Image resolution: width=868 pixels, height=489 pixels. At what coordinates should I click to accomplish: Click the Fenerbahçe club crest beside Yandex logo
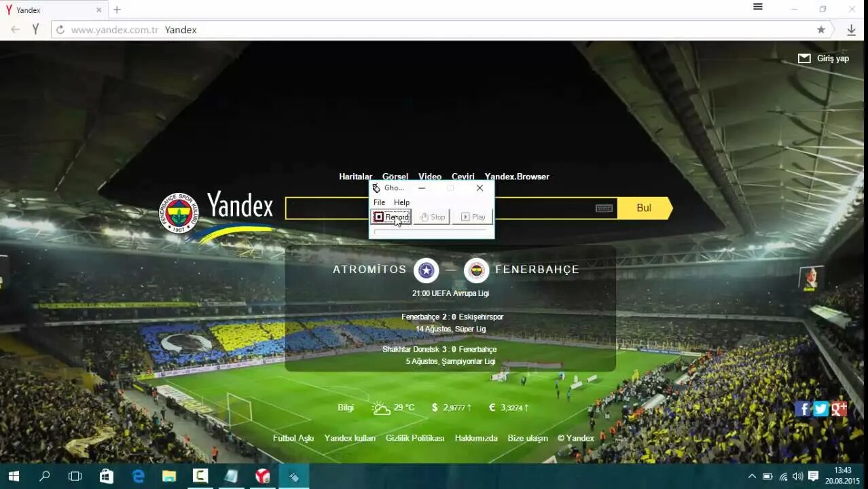click(178, 213)
